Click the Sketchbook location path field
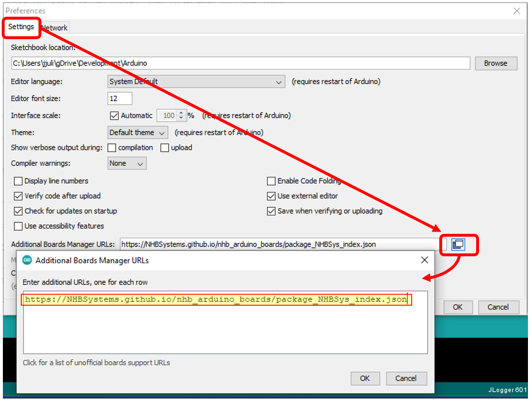The height and width of the screenshot is (402, 532). click(x=241, y=63)
